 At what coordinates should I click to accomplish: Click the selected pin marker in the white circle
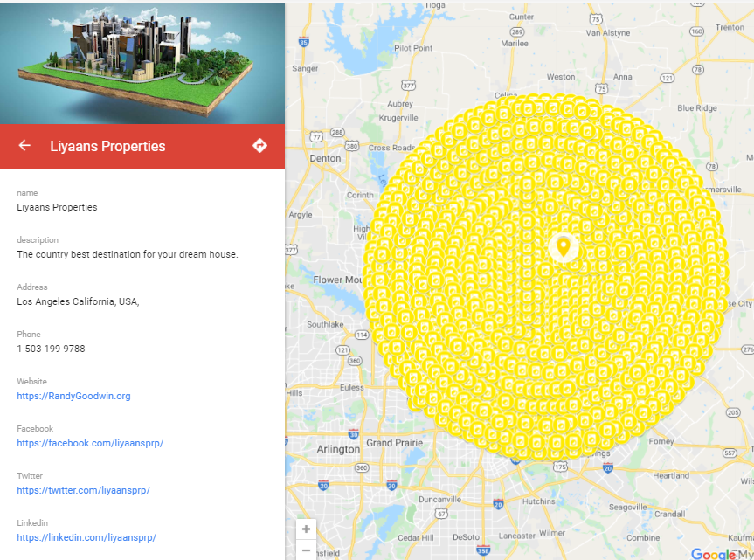(564, 246)
